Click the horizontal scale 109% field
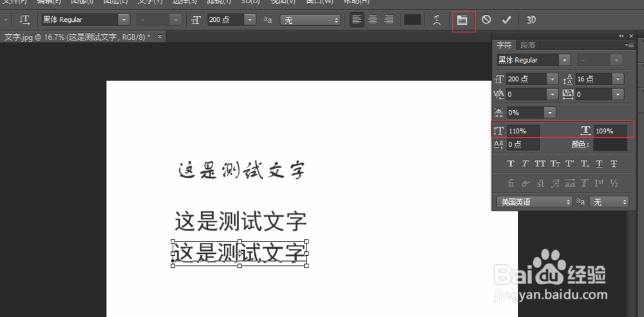The image size is (644, 317). [610, 131]
